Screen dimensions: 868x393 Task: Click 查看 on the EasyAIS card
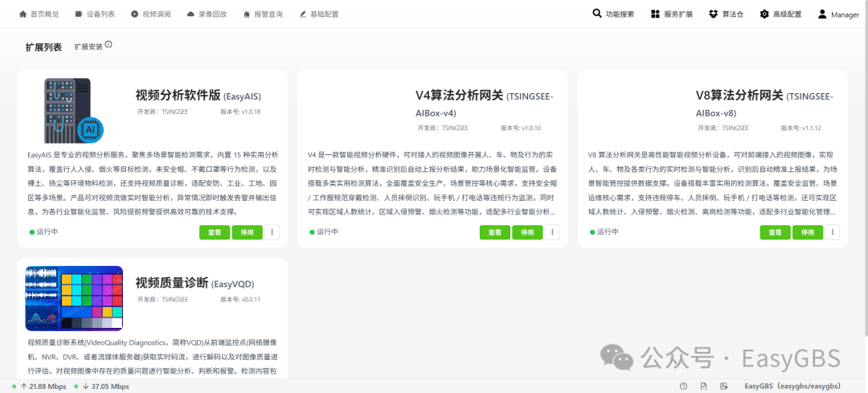(x=215, y=232)
